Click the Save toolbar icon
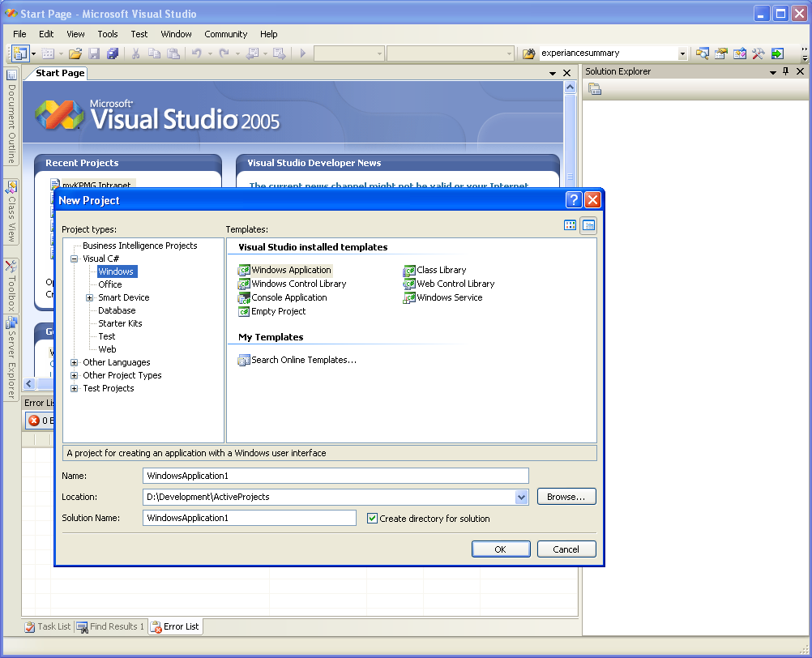The image size is (812, 658). [94, 53]
